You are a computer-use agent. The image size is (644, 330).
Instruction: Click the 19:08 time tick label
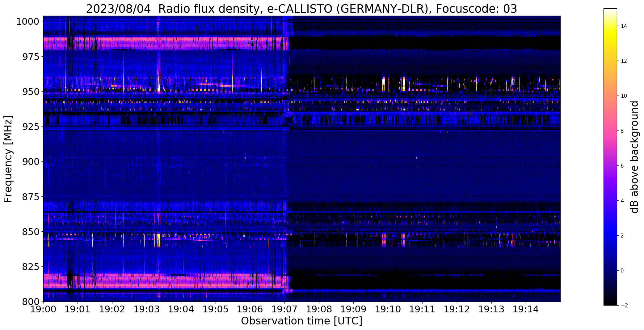coord(319,309)
